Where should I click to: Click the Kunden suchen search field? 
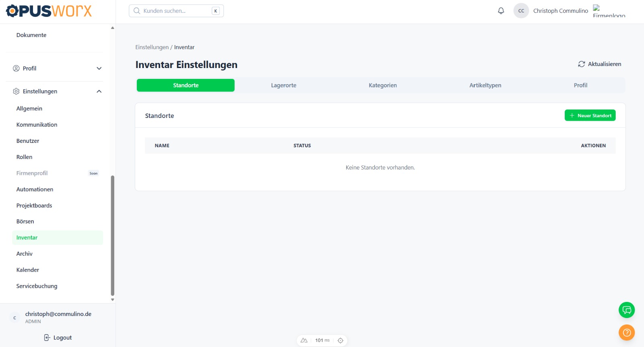click(176, 11)
